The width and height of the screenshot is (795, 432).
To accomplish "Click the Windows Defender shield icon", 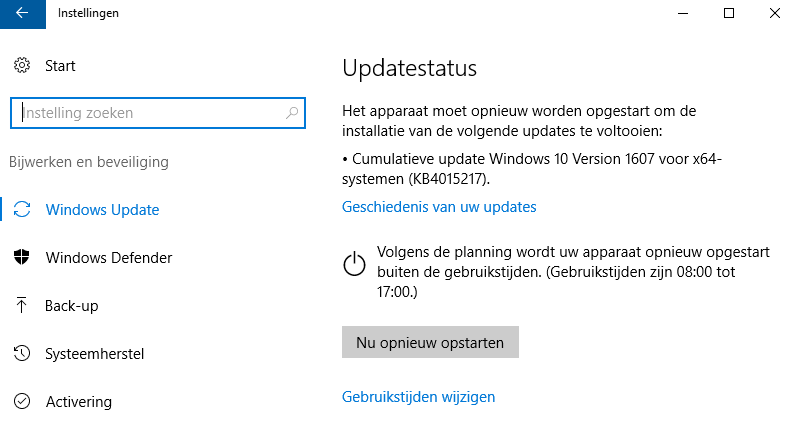I will click(22, 258).
